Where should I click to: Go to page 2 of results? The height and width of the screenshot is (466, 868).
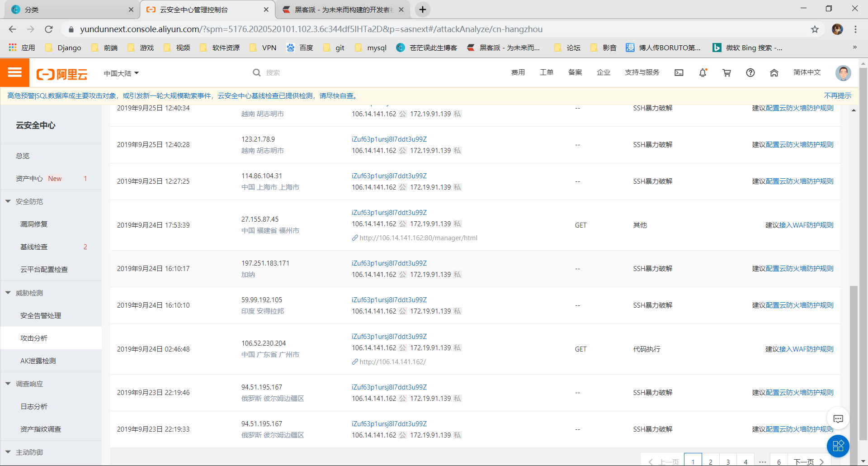[x=710, y=461]
